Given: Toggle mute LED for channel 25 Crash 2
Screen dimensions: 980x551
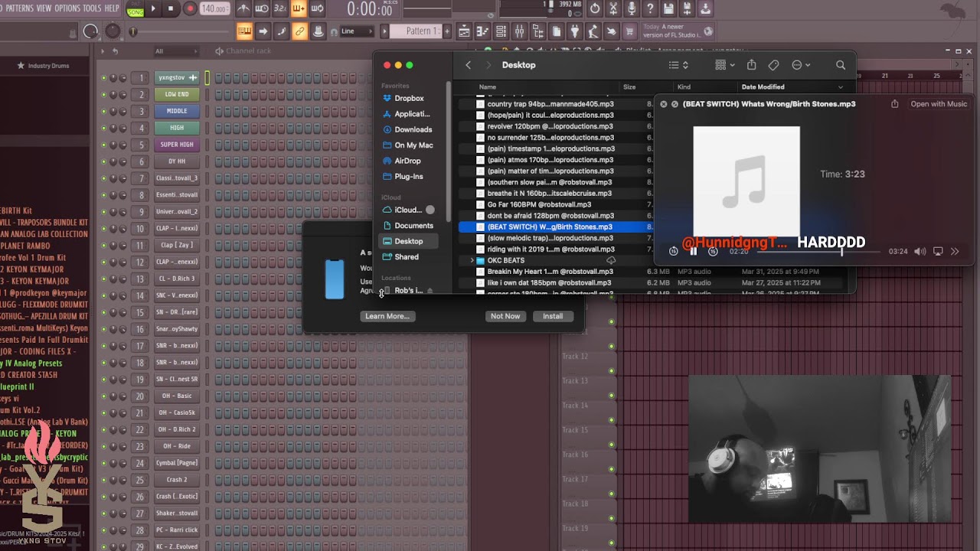Looking at the screenshot, I should pos(104,480).
